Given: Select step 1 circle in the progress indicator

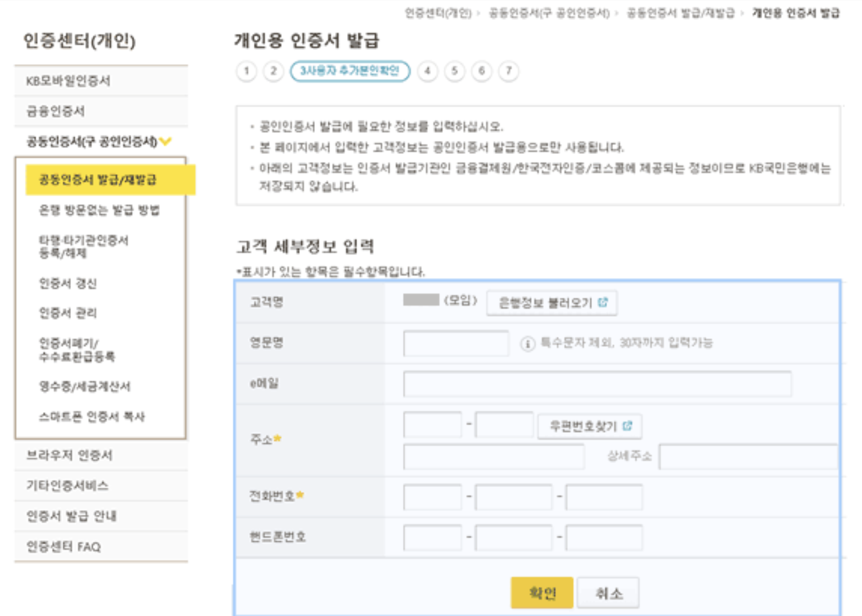Looking at the screenshot, I should pyautogui.click(x=247, y=71).
